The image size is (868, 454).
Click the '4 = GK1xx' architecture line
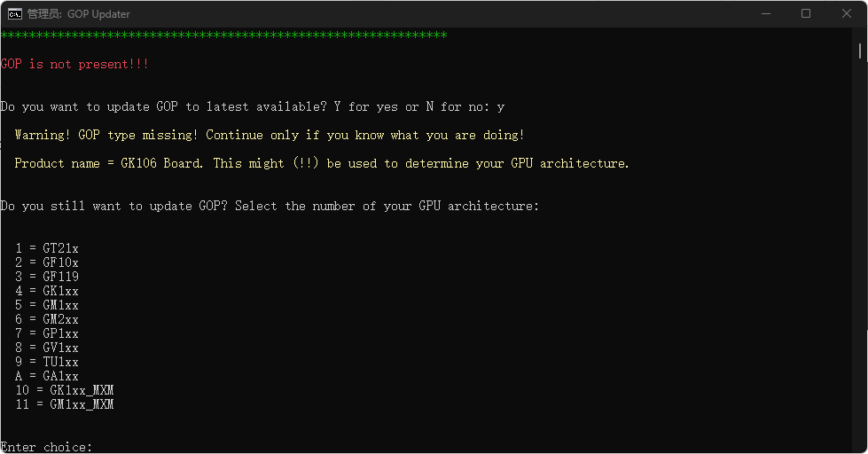(47, 291)
